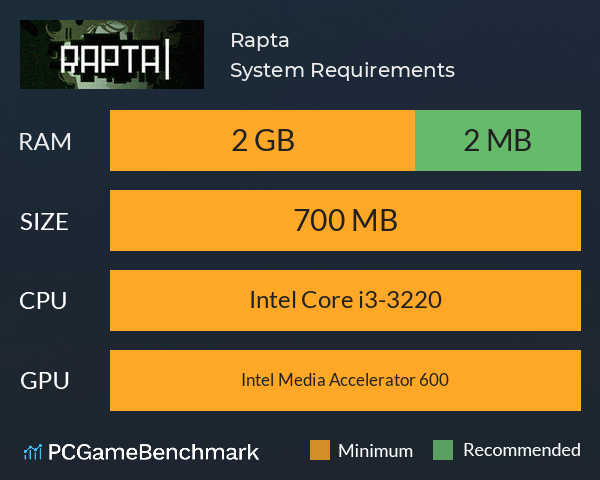Click the orange Minimum legend swatch

point(320,450)
